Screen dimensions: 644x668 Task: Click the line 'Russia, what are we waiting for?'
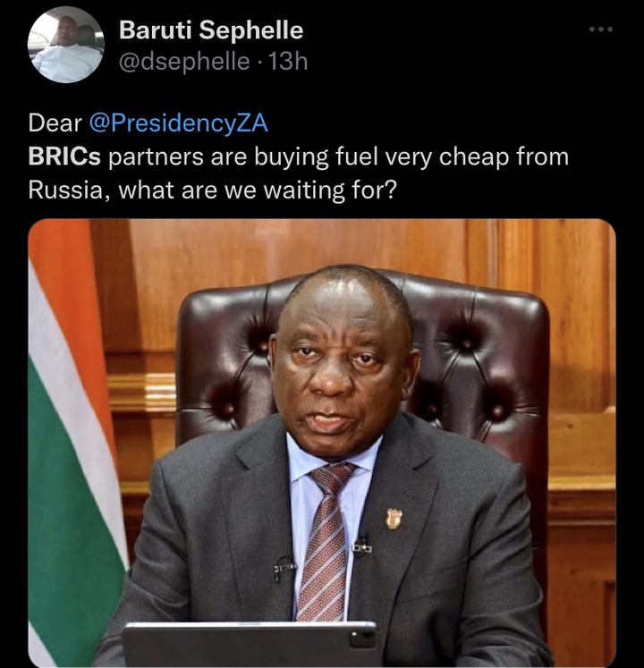pos(212,190)
